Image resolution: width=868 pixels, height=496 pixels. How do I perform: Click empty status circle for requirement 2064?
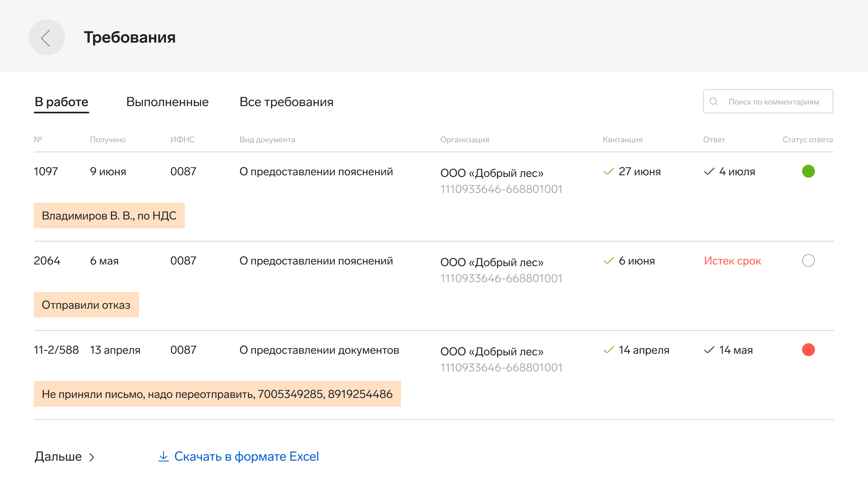808,261
